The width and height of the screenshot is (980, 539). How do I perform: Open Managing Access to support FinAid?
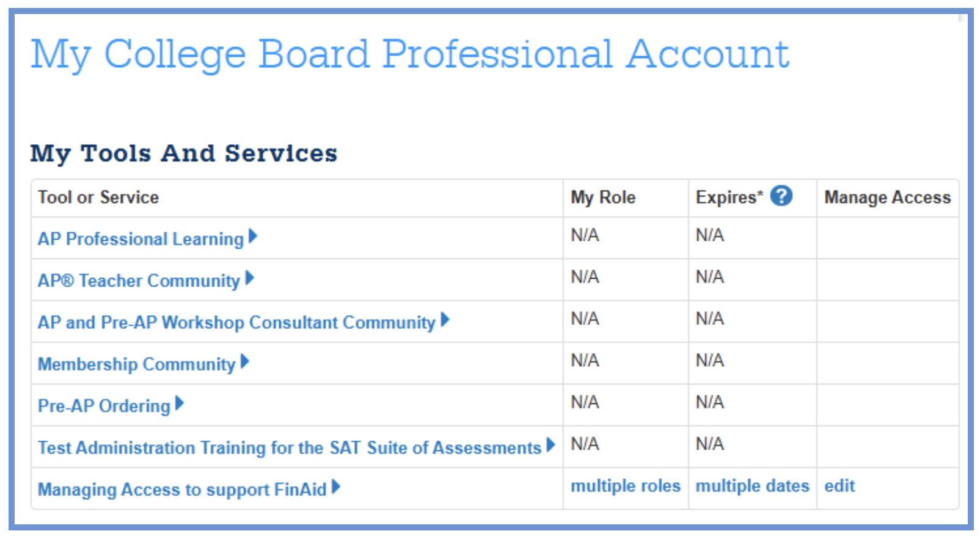tap(182, 490)
